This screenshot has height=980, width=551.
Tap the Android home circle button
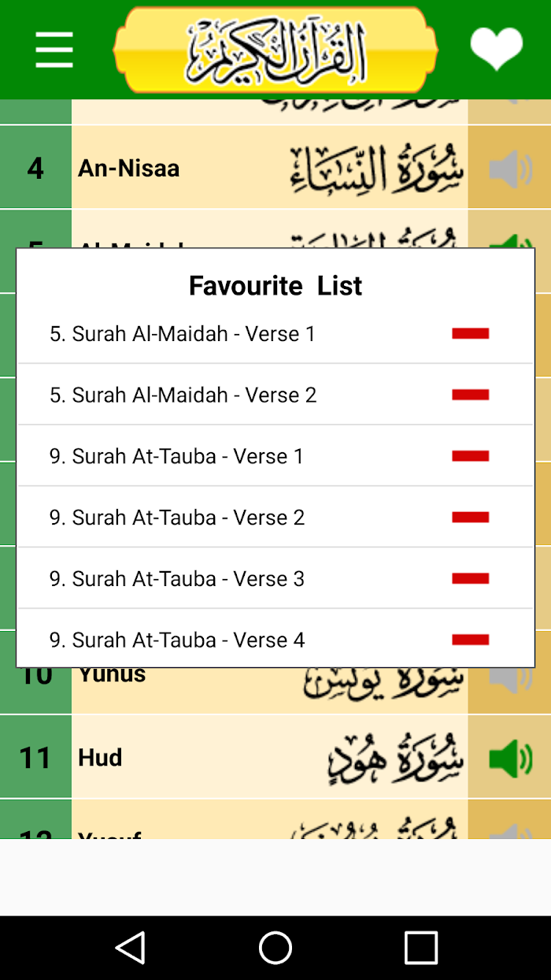click(x=275, y=948)
